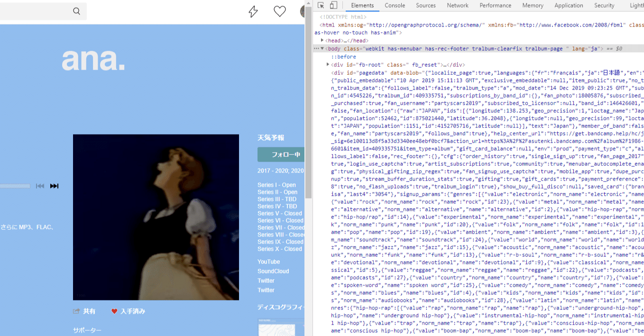The height and width of the screenshot is (336, 644).
Task: Open the Security tab
Action: 604,5
